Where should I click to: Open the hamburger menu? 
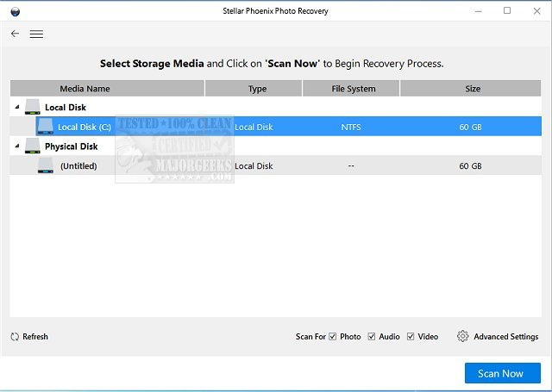36,34
